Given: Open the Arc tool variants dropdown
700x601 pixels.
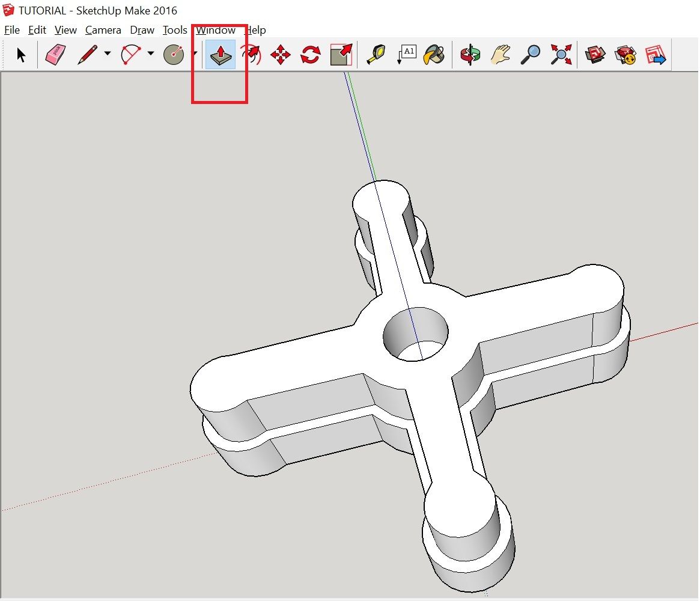Looking at the screenshot, I should pos(150,54).
